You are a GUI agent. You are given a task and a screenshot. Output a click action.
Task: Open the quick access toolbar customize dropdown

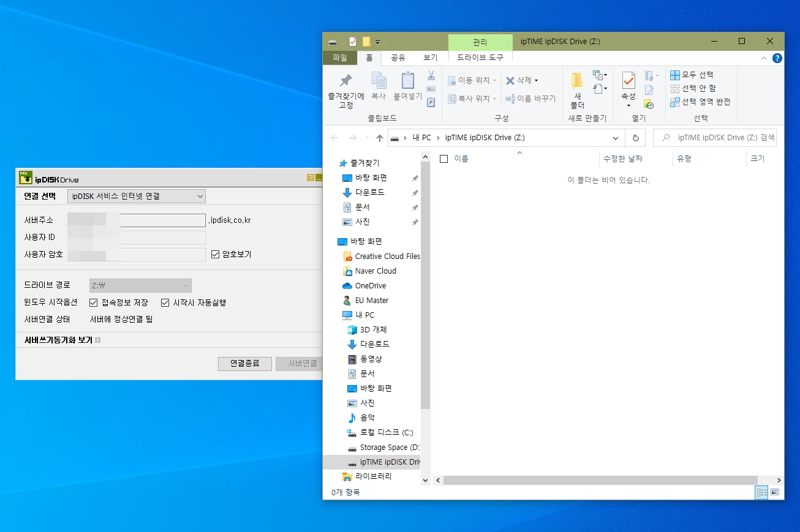[x=378, y=42]
